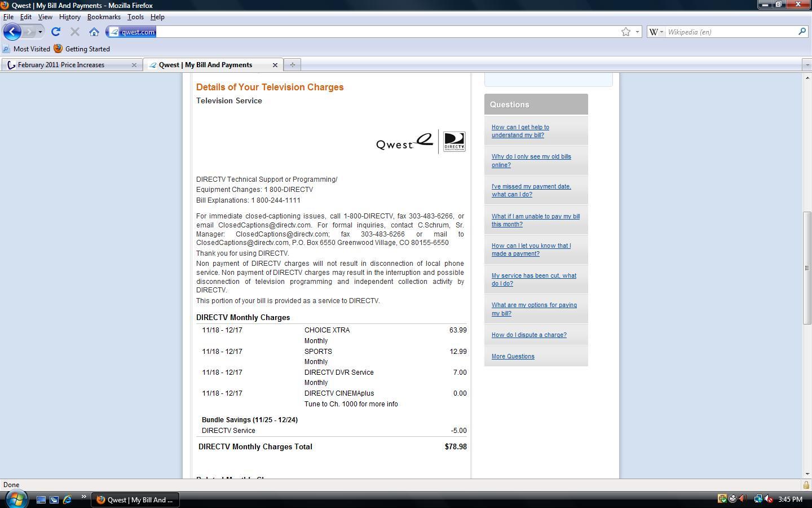Open the Windows Start menu
The width and height of the screenshot is (812, 508).
(16, 499)
